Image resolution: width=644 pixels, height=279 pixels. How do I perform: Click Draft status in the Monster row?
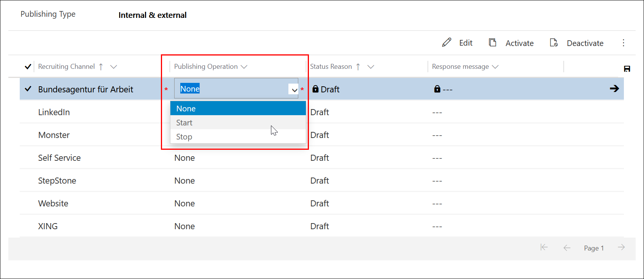pos(320,135)
